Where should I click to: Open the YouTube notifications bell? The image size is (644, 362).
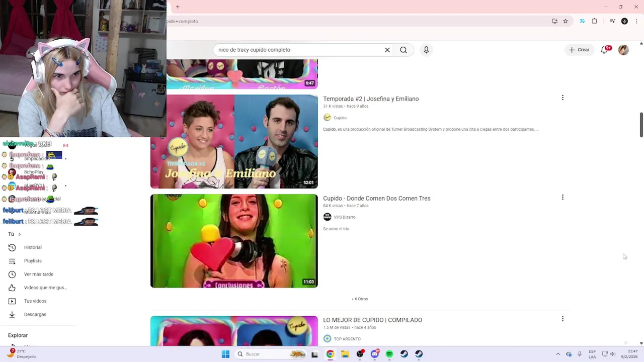tap(605, 49)
